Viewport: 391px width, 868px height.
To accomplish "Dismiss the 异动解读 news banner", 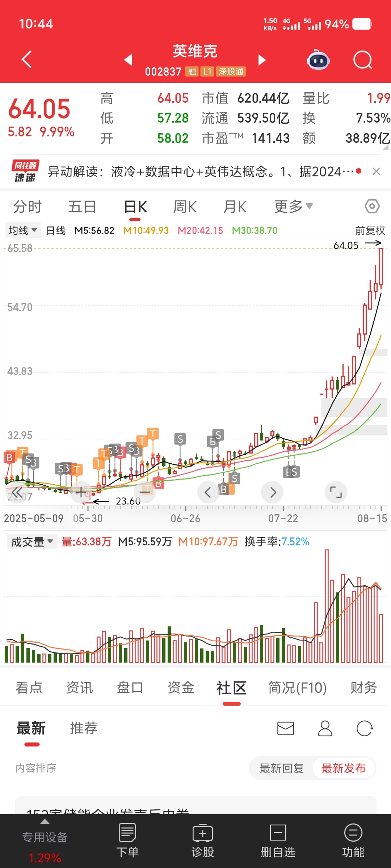I will pyautogui.click(x=376, y=171).
